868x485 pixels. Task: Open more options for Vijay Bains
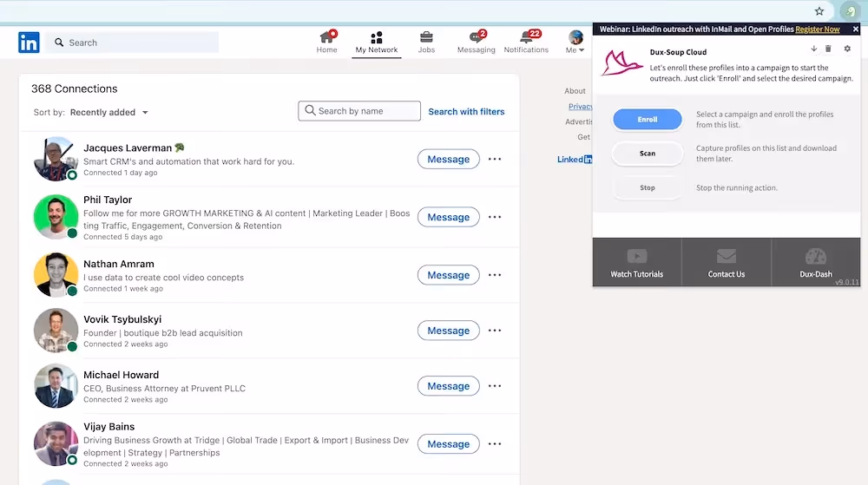coord(495,444)
